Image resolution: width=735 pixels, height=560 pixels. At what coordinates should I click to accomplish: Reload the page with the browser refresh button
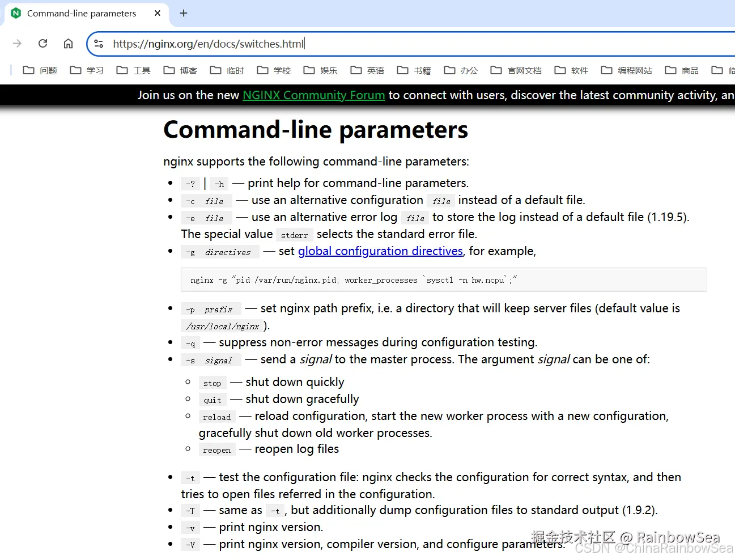point(43,44)
